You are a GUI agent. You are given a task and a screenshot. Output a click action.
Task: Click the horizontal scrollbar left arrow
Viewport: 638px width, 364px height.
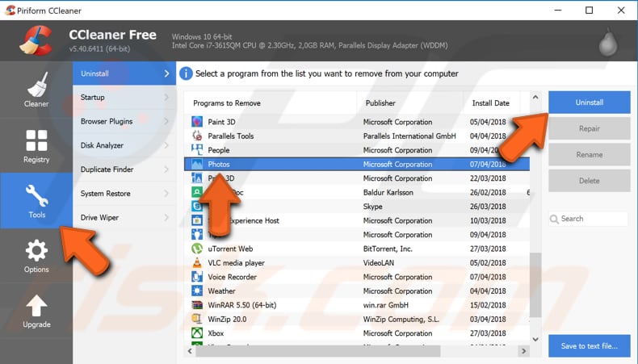click(190, 350)
